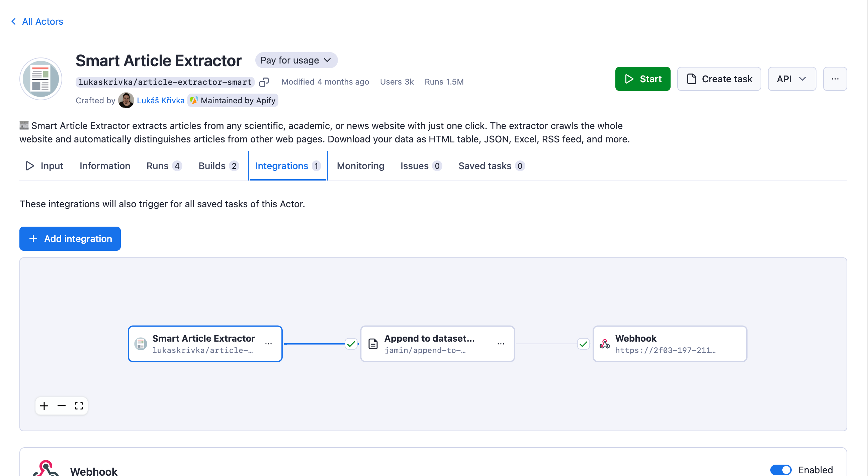Screen dimensions: 868x476
Task: Open options menu on Smart Article Extractor node
Action: 269,344
